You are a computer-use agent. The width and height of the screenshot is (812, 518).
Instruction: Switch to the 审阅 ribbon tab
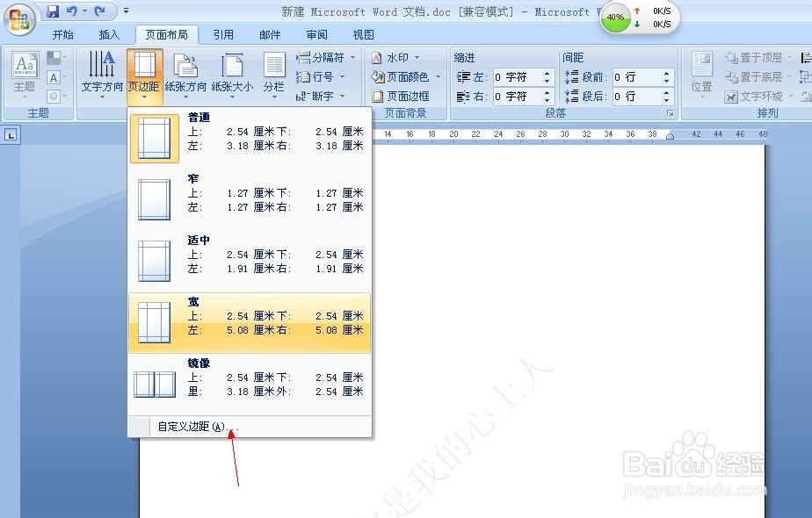coord(316,34)
